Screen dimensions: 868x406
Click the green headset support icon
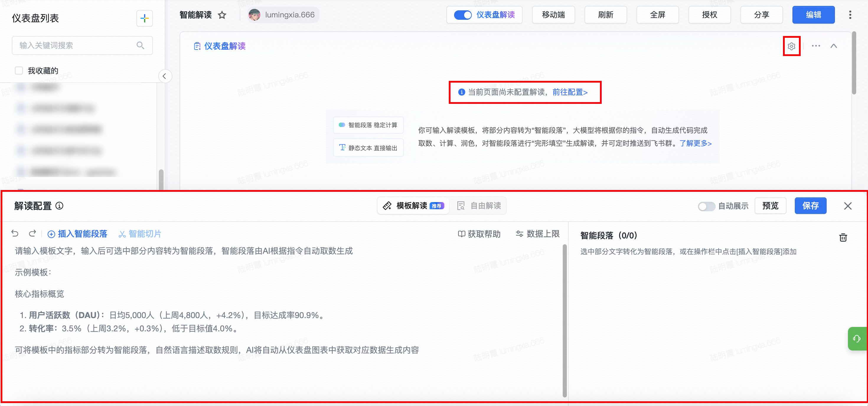[856, 338]
